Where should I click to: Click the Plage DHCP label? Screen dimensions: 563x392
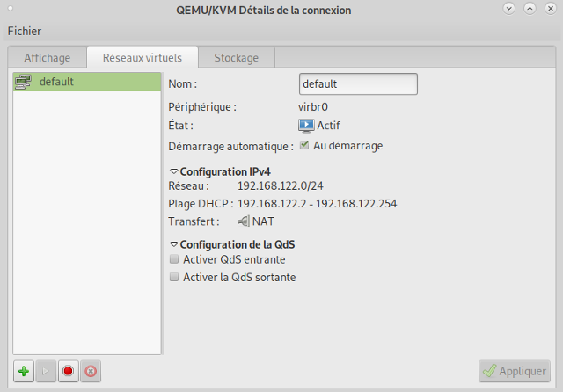(x=201, y=204)
